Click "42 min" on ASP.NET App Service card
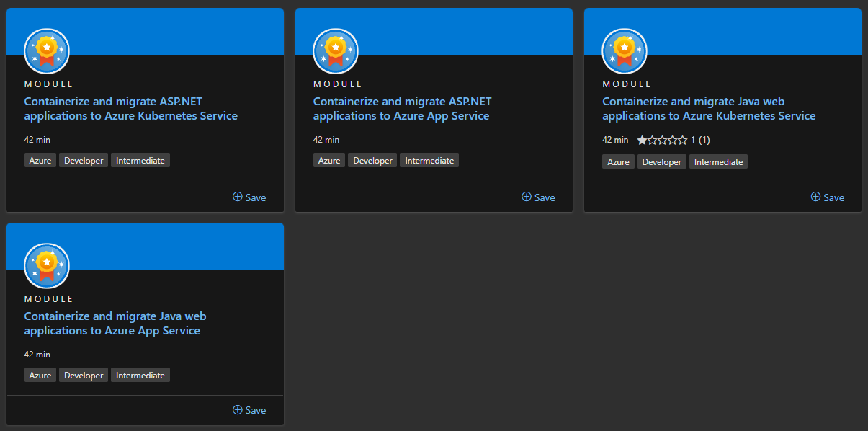Image resolution: width=868 pixels, height=431 pixels. point(326,140)
